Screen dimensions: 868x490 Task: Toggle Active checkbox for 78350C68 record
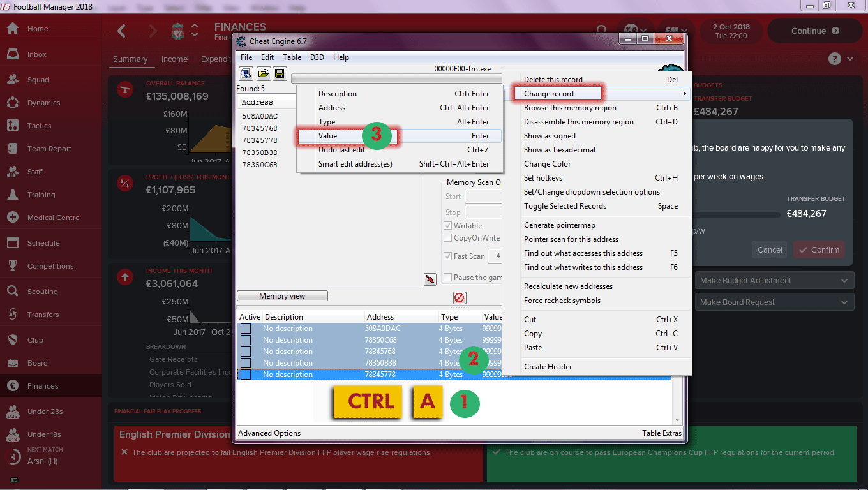(x=246, y=340)
